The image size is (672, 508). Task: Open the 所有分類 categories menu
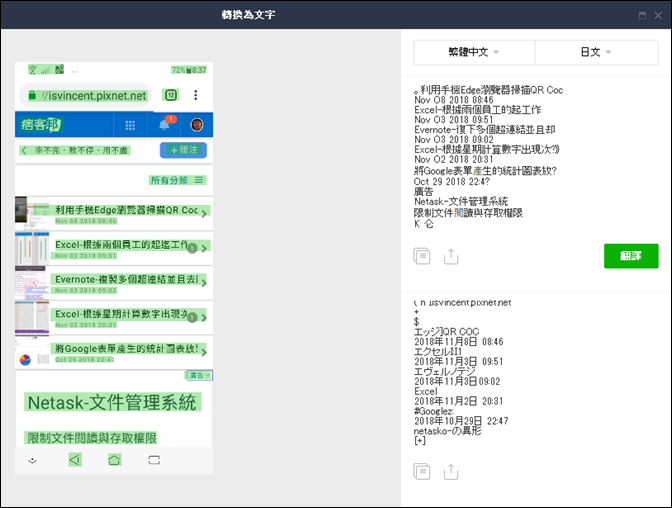click(177, 180)
